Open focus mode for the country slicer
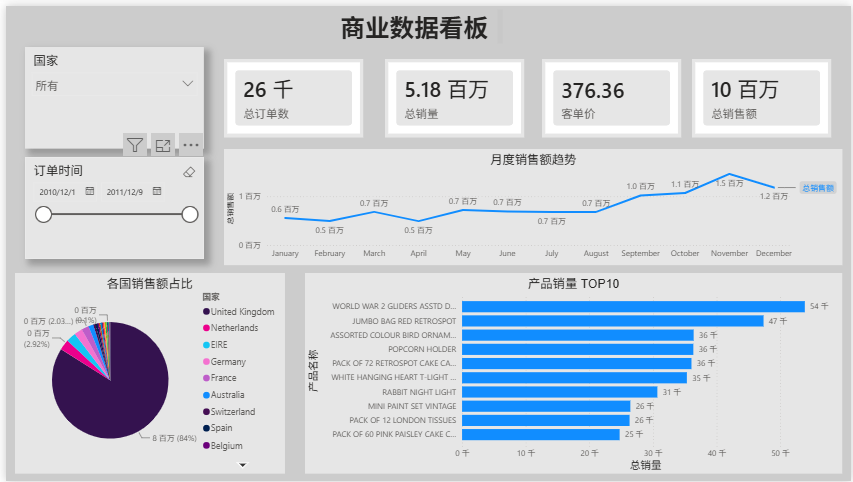This screenshot has width=853, height=482. pyautogui.click(x=163, y=145)
